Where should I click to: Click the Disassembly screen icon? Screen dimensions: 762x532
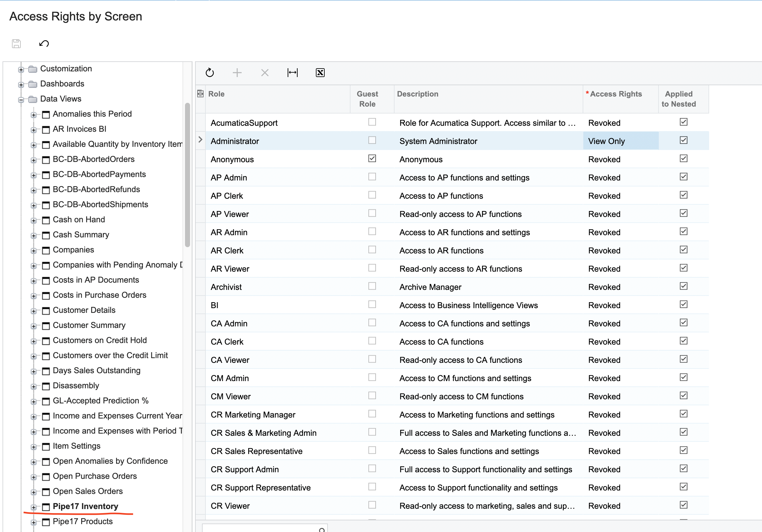46,386
